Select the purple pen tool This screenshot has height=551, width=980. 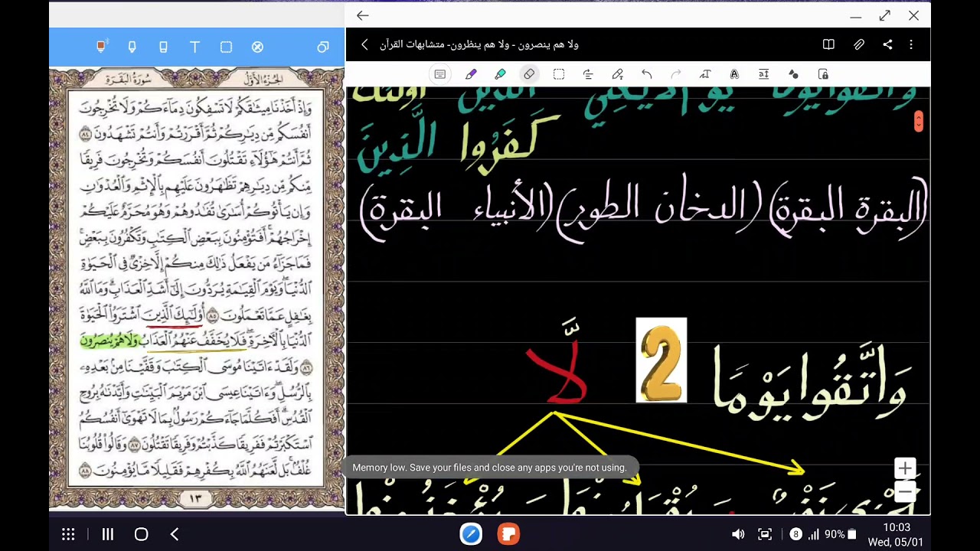pos(471,74)
